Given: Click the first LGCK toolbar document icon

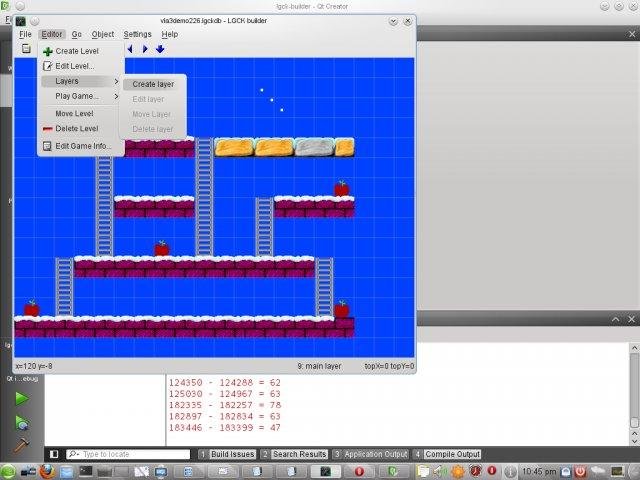Looking at the screenshot, I should 26,48.
